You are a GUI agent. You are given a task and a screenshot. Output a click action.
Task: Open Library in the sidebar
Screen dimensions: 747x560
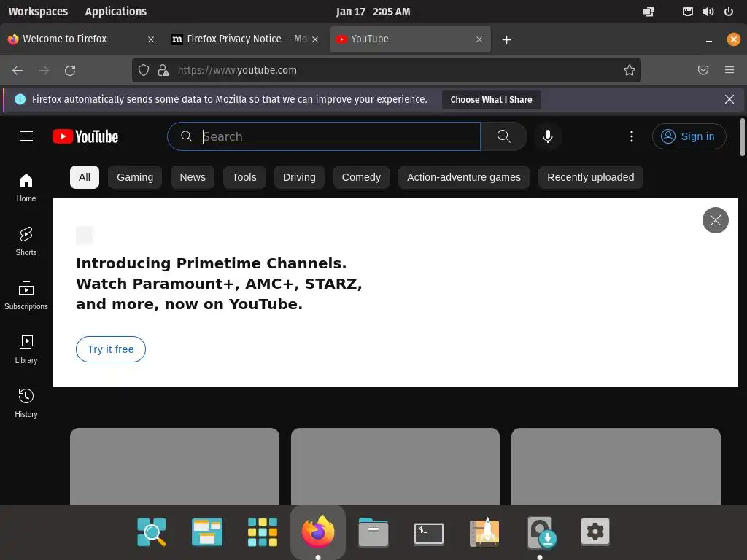[x=26, y=349]
